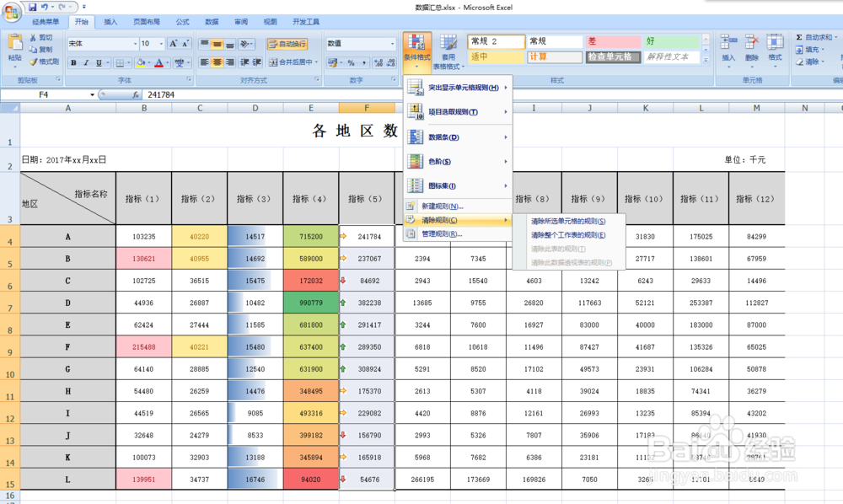Decrease font size with the small A icon
Viewport: 843px width, 504px height.
coord(185,44)
